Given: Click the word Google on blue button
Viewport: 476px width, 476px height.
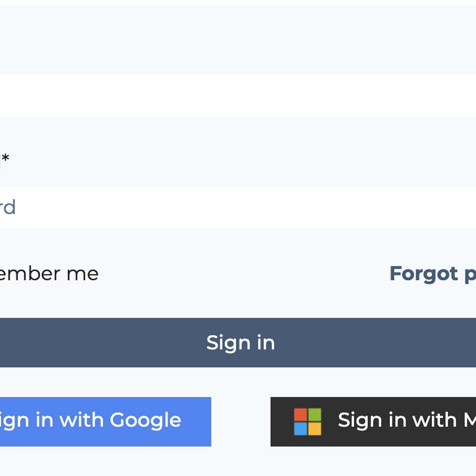Looking at the screenshot, I should (x=145, y=420).
